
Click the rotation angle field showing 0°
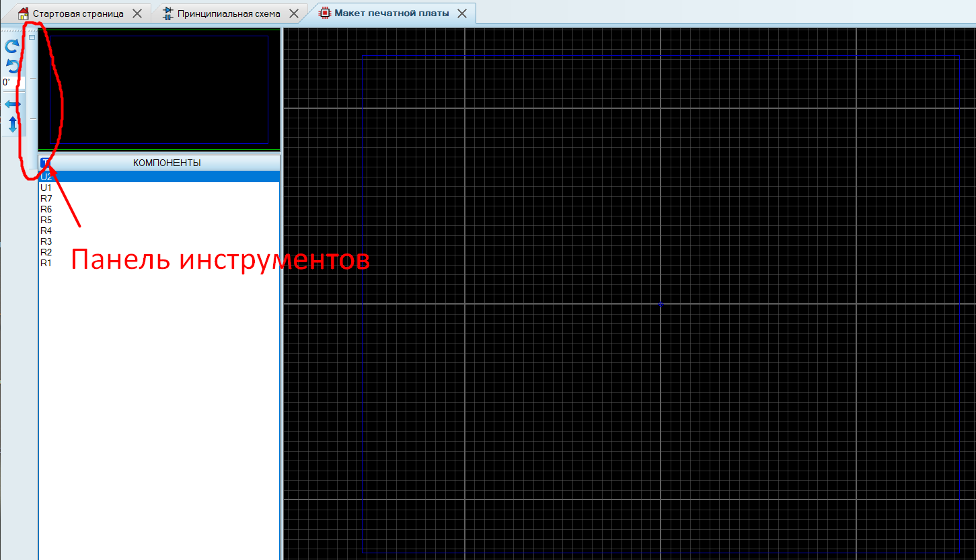(x=13, y=83)
